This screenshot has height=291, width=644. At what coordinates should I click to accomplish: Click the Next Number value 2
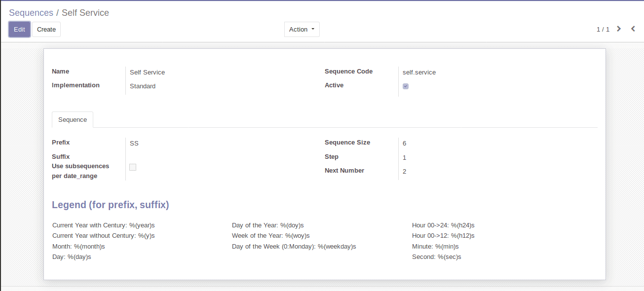[405, 172]
